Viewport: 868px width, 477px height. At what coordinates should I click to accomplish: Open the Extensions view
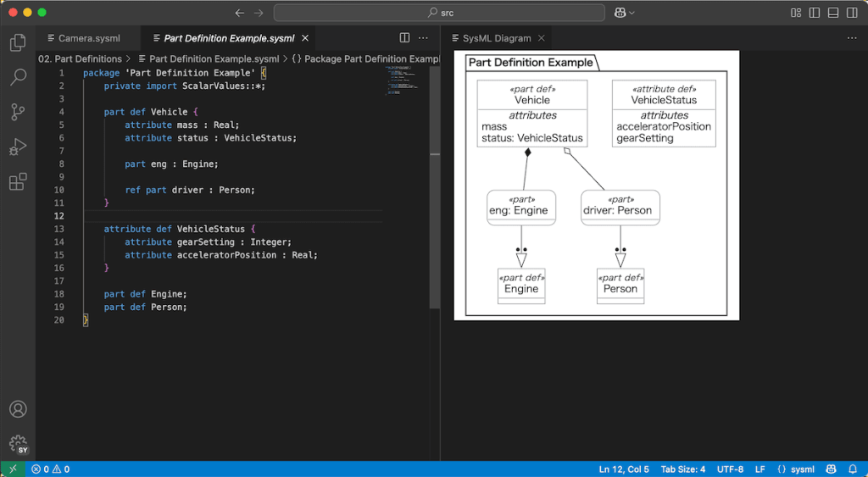(18, 181)
